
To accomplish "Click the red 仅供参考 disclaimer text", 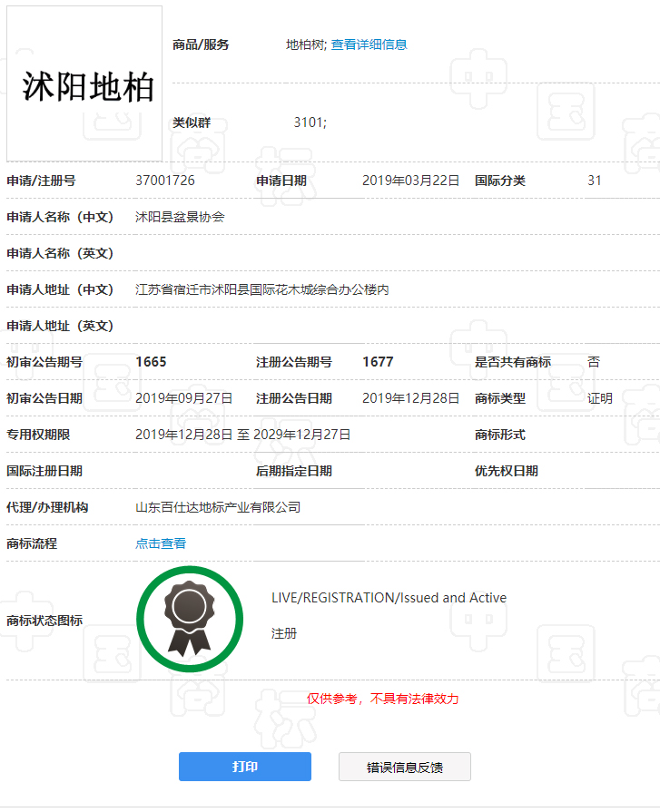I will click(382, 699).
